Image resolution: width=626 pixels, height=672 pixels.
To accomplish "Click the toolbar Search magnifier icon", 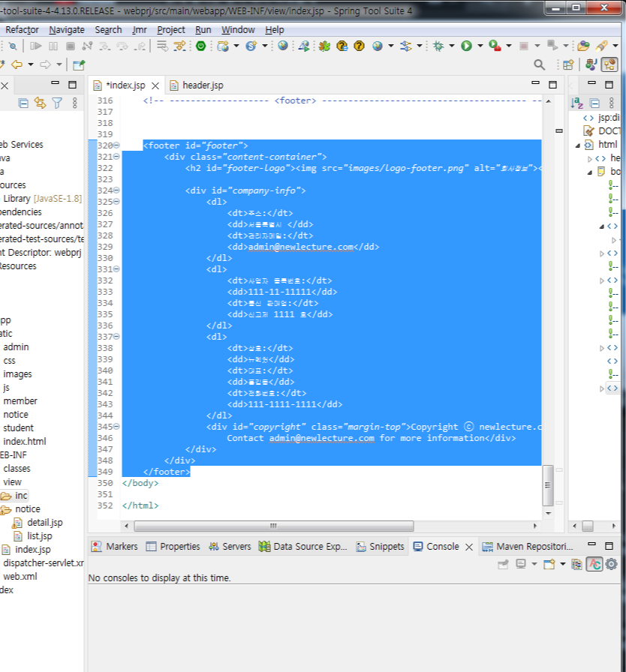I will point(540,64).
